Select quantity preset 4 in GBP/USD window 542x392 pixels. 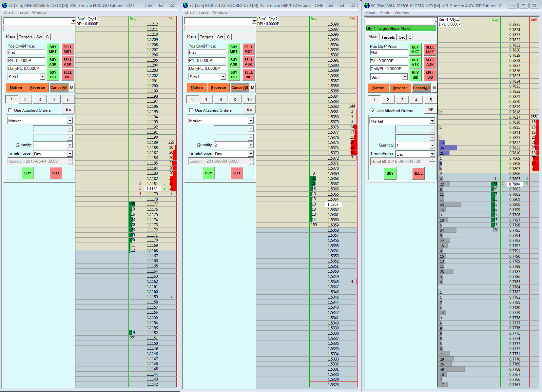pos(206,100)
